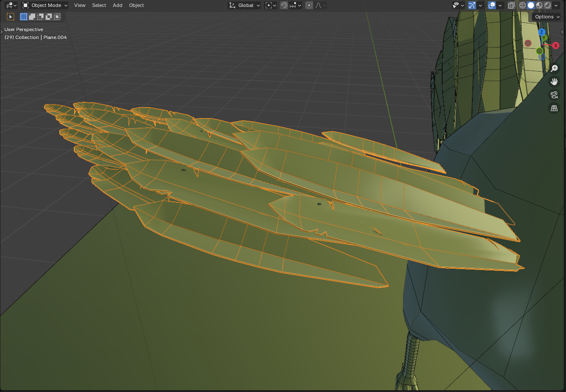The image size is (566, 392).
Task: Open the overlays options dropdown arrow
Action: pyautogui.click(x=500, y=5)
